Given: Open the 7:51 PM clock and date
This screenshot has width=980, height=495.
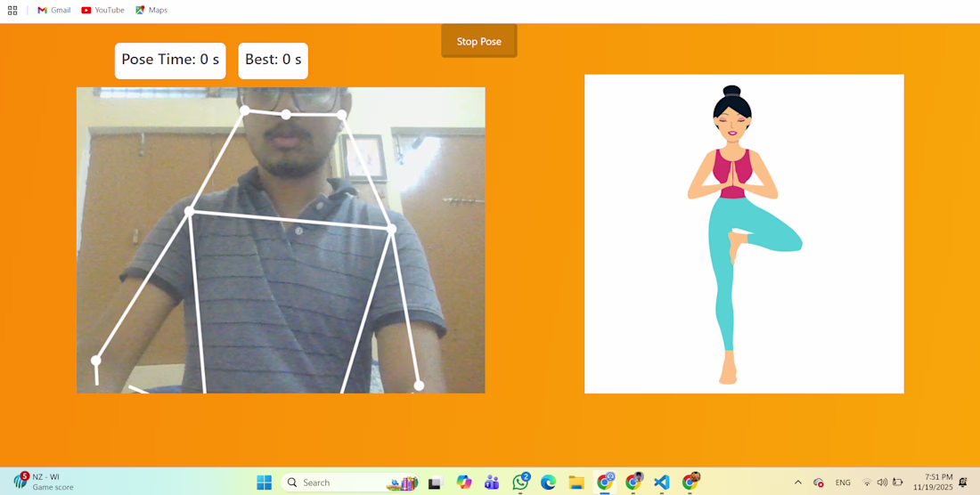Looking at the screenshot, I should point(933,482).
